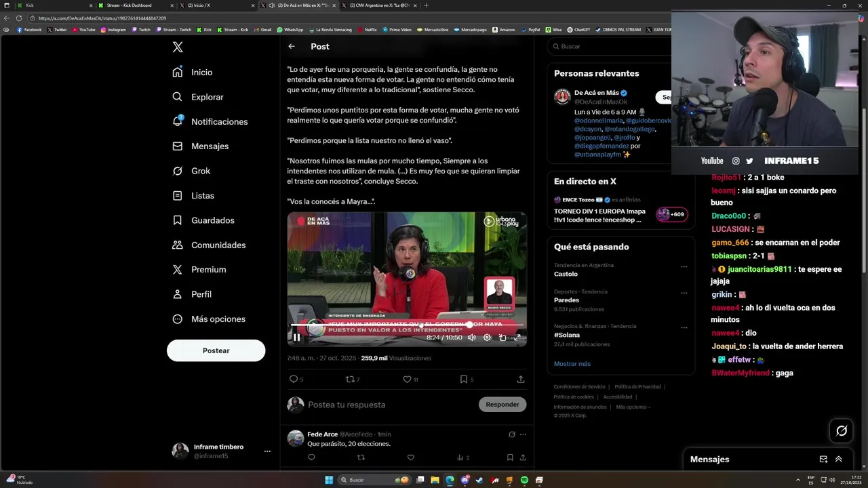Click the Responder button

[x=502, y=405]
